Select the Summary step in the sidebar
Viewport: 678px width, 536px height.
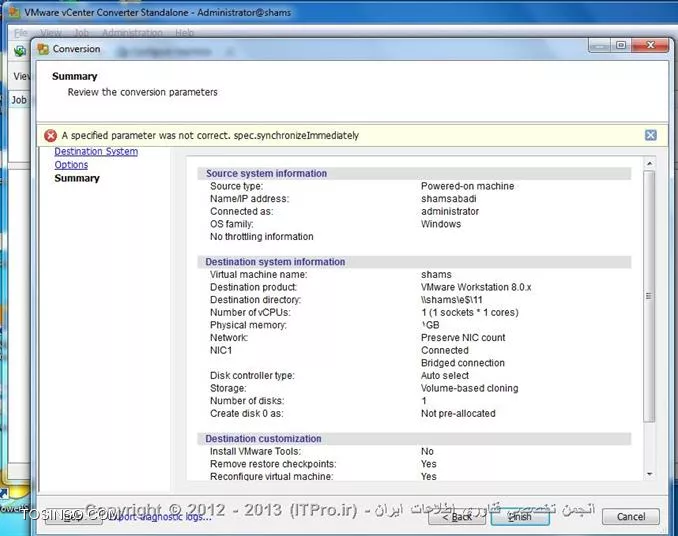(x=77, y=178)
